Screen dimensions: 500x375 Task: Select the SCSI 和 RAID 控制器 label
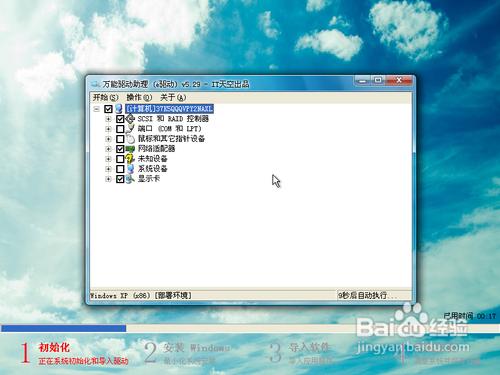click(x=173, y=119)
